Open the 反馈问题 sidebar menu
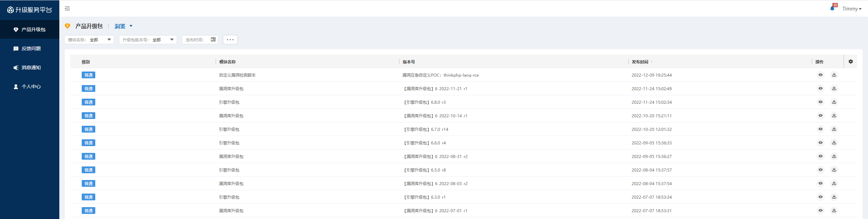The image size is (868, 219). (31, 48)
